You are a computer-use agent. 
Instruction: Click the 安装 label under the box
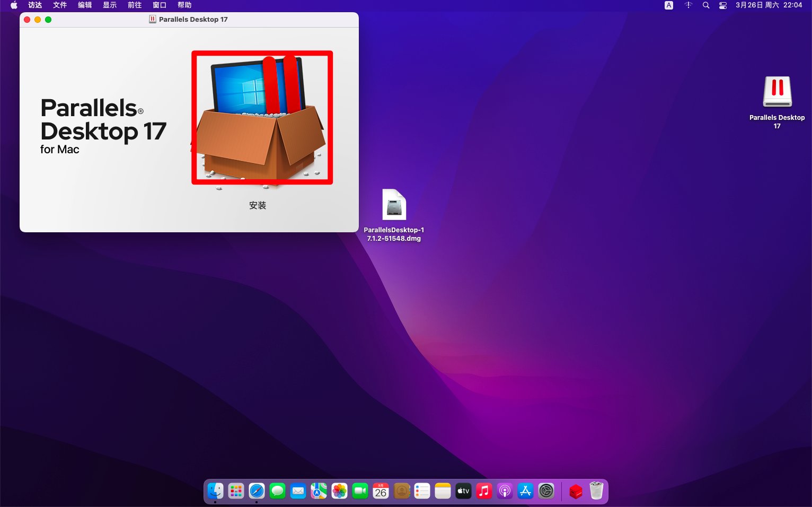tap(258, 205)
